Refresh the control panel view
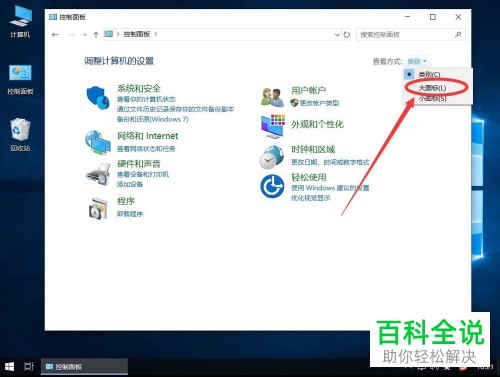 click(x=347, y=35)
